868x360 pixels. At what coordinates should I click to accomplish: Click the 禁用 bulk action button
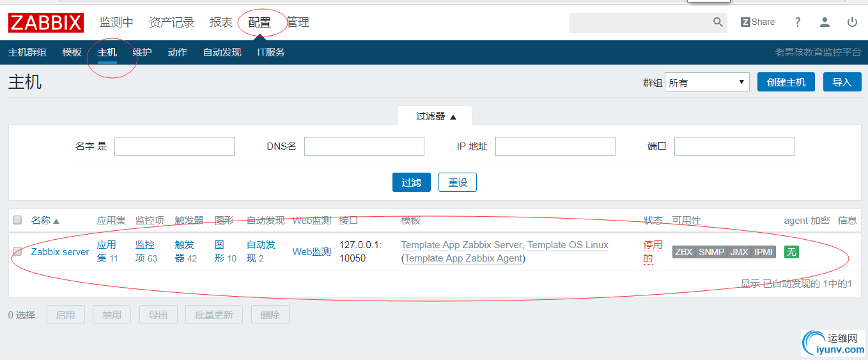112,315
